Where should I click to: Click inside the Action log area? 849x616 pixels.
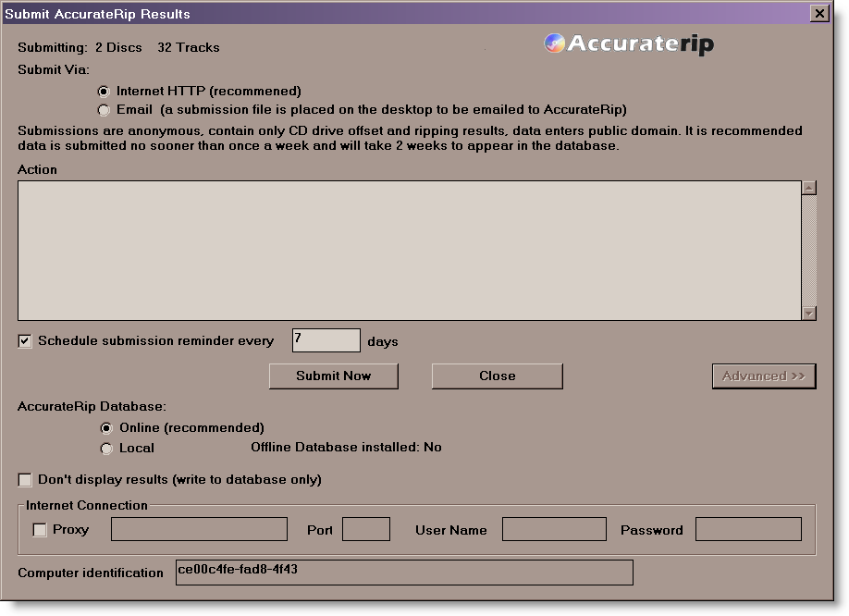410,251
